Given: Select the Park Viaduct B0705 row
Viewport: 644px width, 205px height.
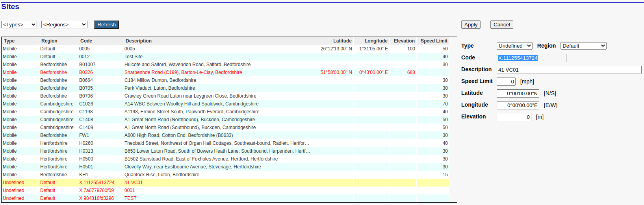Looking at the screenshot, I should (160, 88).
